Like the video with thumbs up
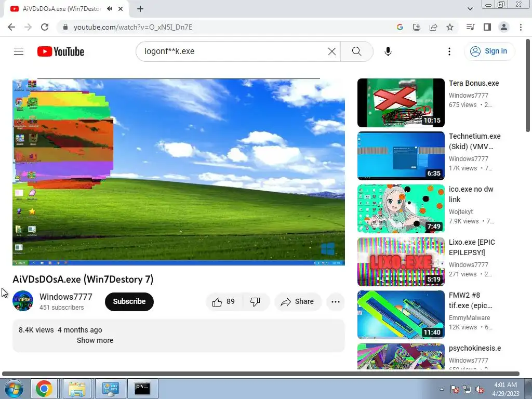 pyautogui.click(x=224, y=302)
